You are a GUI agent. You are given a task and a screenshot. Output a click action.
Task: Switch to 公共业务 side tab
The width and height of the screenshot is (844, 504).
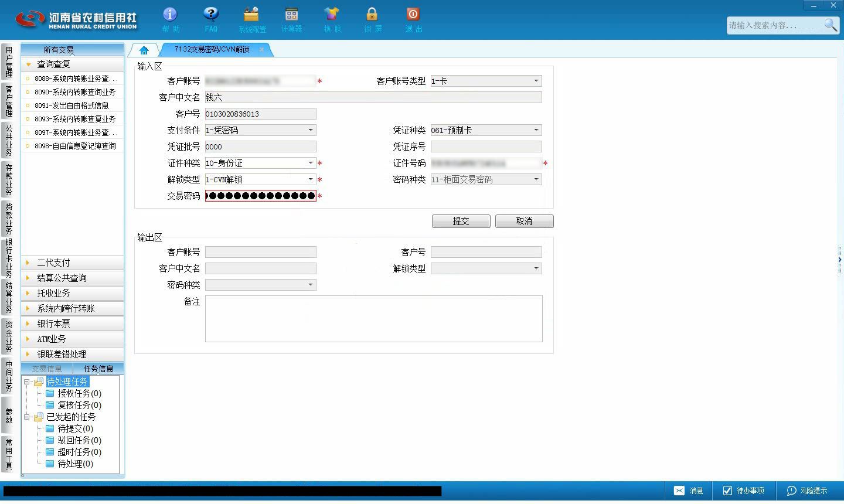coord(9,140)
